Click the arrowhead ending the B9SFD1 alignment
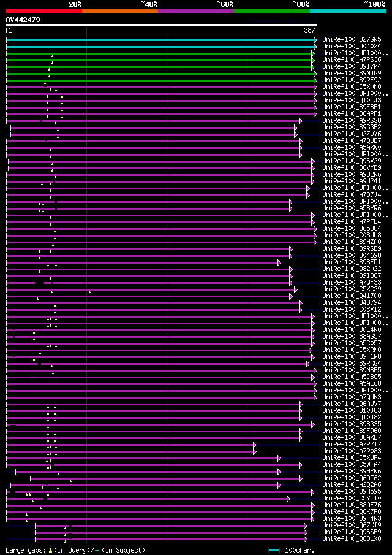The height and width of the screenshot is (555, 392). click(279, 262)
